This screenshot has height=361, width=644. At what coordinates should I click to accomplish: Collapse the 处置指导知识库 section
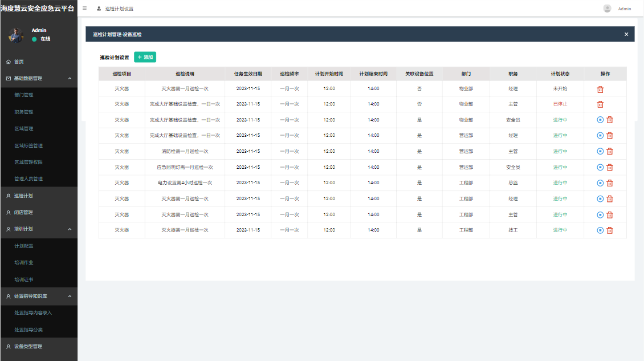click(x=70, y=296)
